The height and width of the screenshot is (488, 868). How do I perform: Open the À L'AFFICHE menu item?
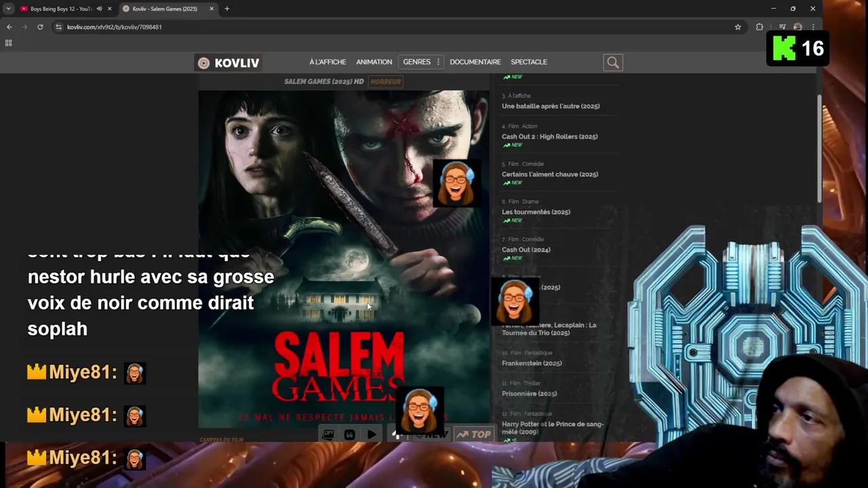328,62
